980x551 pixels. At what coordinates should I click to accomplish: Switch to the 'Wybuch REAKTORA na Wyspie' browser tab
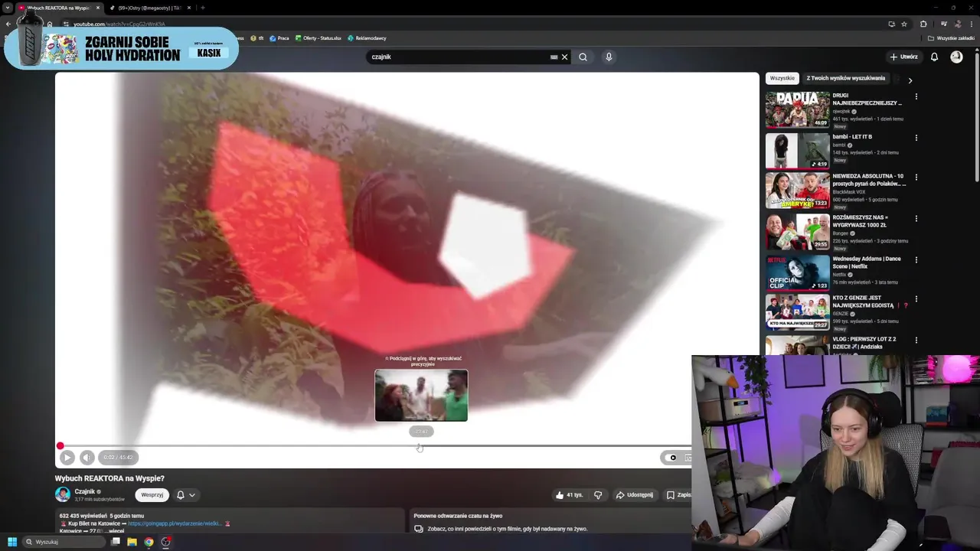[x=60, y=8]
